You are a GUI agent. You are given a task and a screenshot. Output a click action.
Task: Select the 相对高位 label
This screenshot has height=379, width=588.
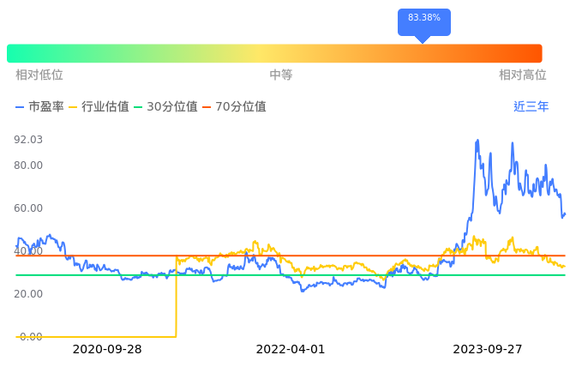(x=522, y=75)
